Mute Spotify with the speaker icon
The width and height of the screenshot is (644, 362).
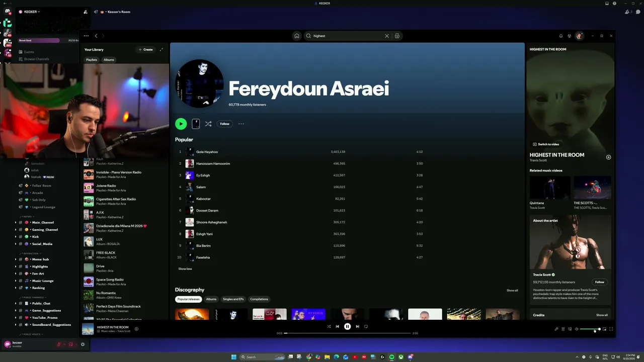point(577,329)
